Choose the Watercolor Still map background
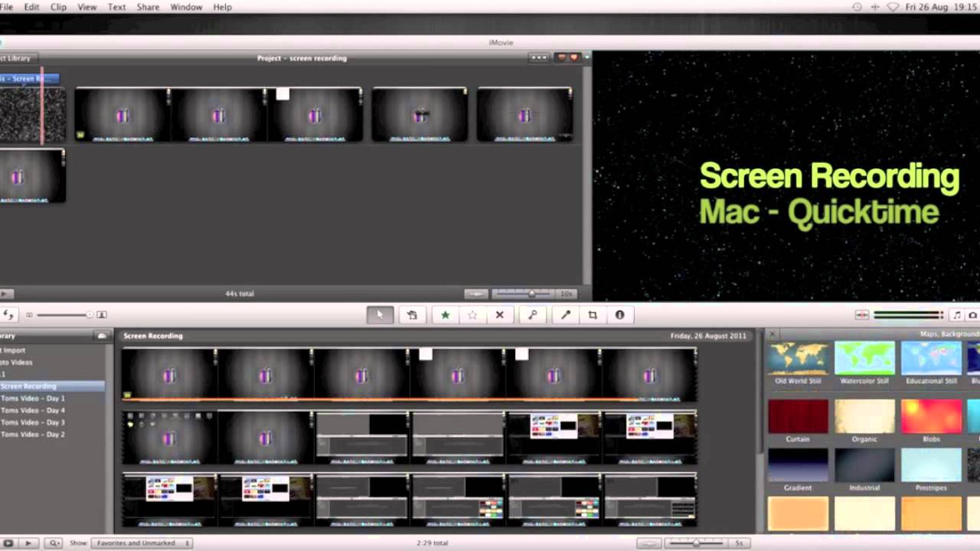 tap(864, 358)
